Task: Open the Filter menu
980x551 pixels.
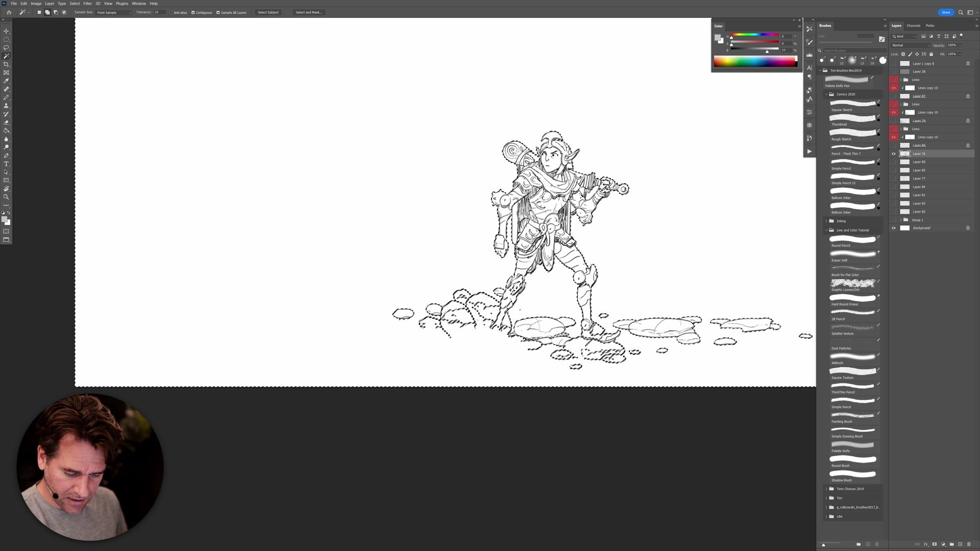Action: point(87,4)
